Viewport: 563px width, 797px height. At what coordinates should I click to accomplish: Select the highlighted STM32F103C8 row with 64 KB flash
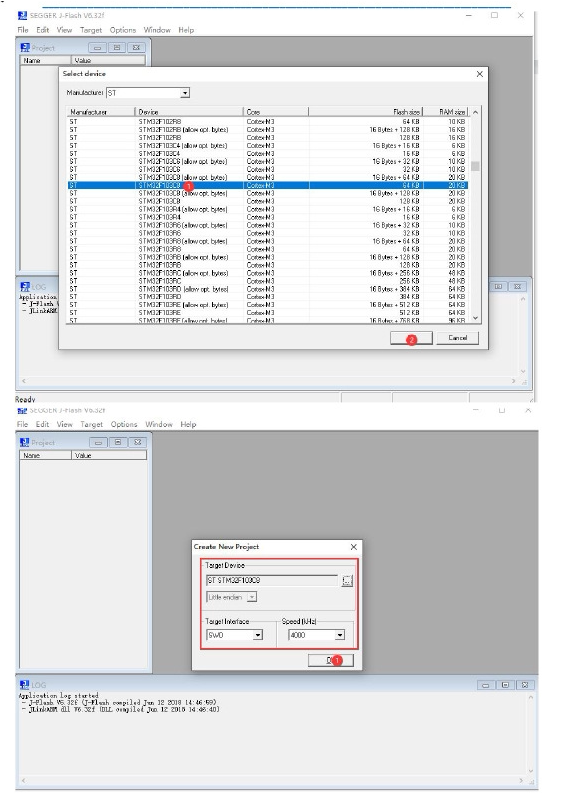coord(268,186)
